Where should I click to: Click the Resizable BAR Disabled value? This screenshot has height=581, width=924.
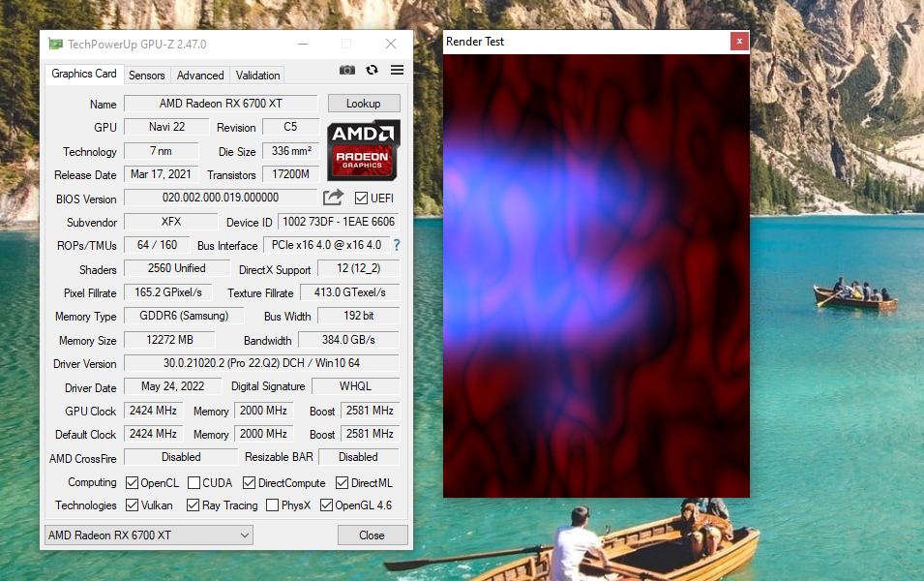[358, 456]
